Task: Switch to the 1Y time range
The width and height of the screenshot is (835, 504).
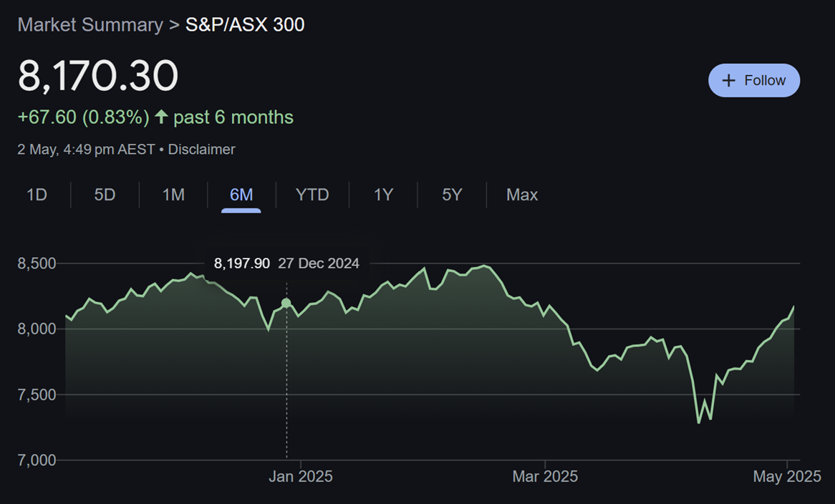Action: (382, 194)
